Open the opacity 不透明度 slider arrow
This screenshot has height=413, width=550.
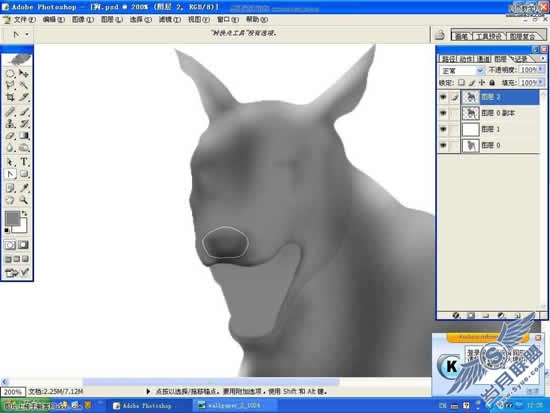(541, 70)
